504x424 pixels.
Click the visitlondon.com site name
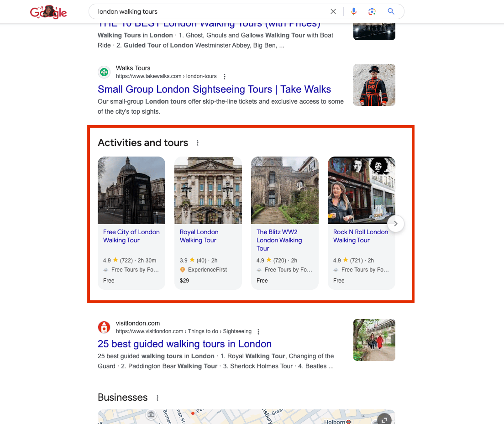(x=138, y=324)
